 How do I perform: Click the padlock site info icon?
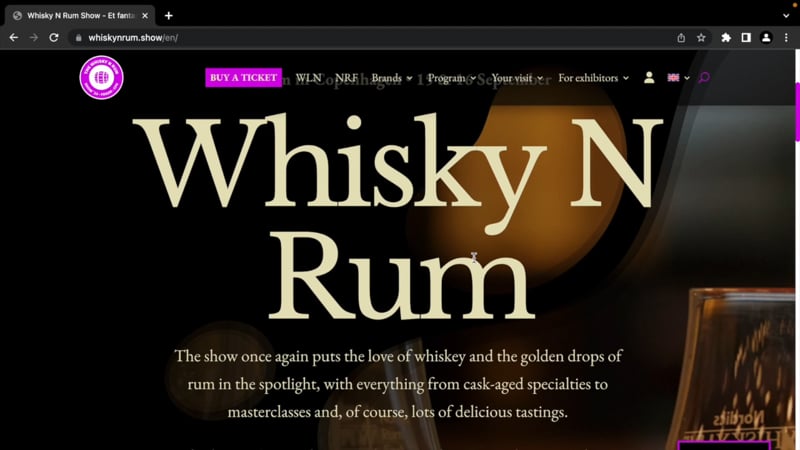coord(79,38)
